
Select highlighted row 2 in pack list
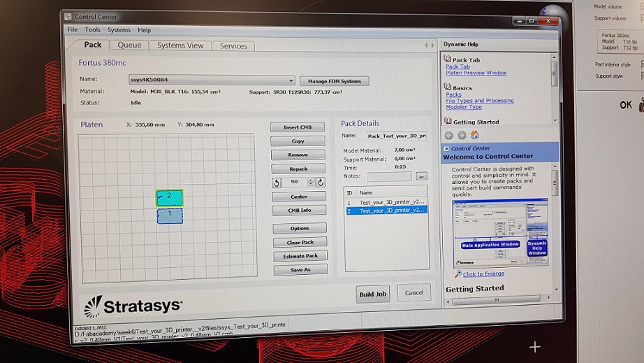click(x=387, y=211)
